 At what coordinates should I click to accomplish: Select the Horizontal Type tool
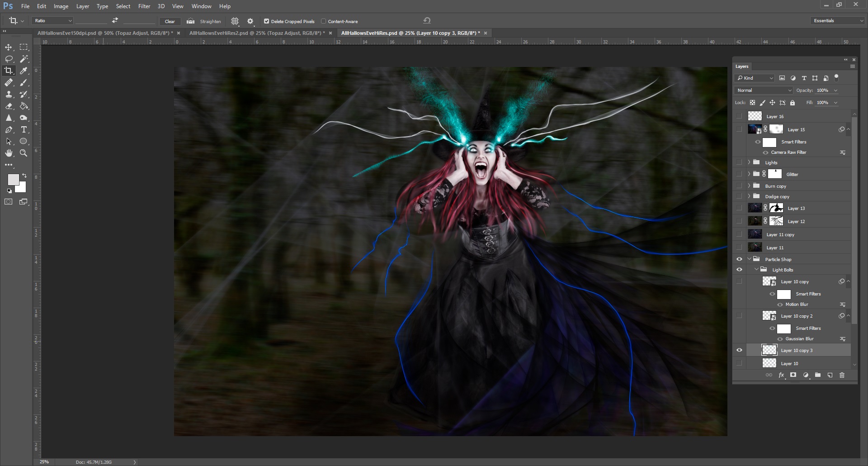coord(24,130)
